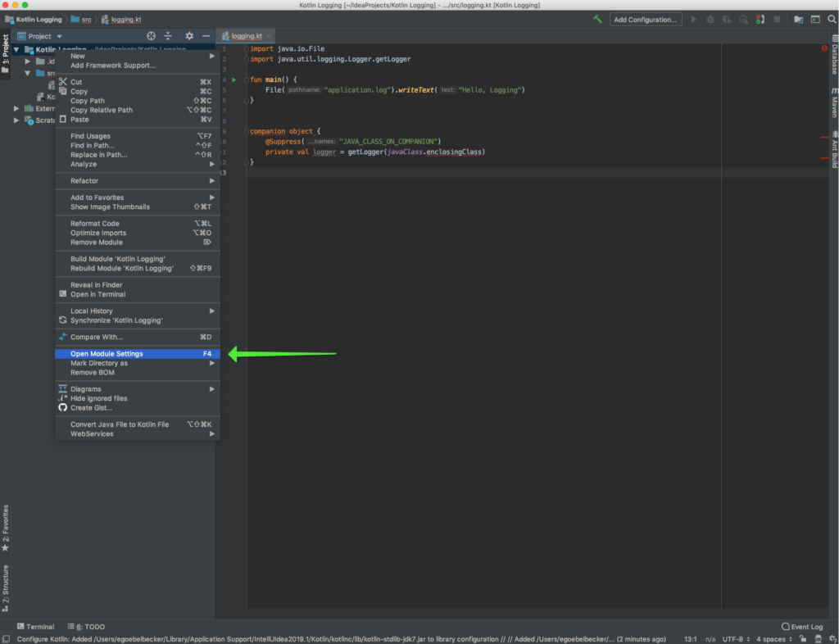Image resolution: width=839 pixels, height=644 pixels.
Task: Open the UTF-8 encoding selector
Action: 733,639
